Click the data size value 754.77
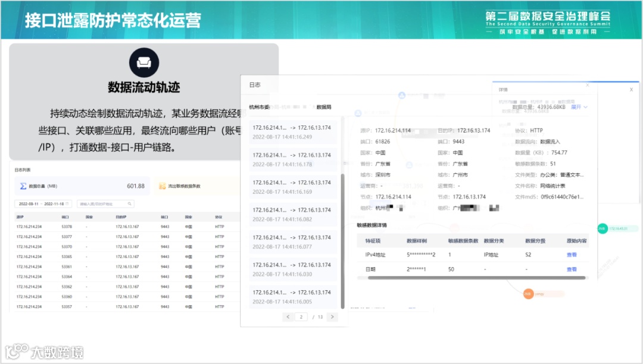 (559, 153)
